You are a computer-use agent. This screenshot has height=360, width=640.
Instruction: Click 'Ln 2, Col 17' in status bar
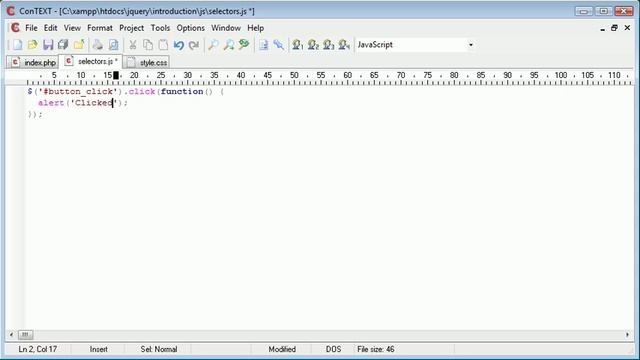[x=38, y=349]
